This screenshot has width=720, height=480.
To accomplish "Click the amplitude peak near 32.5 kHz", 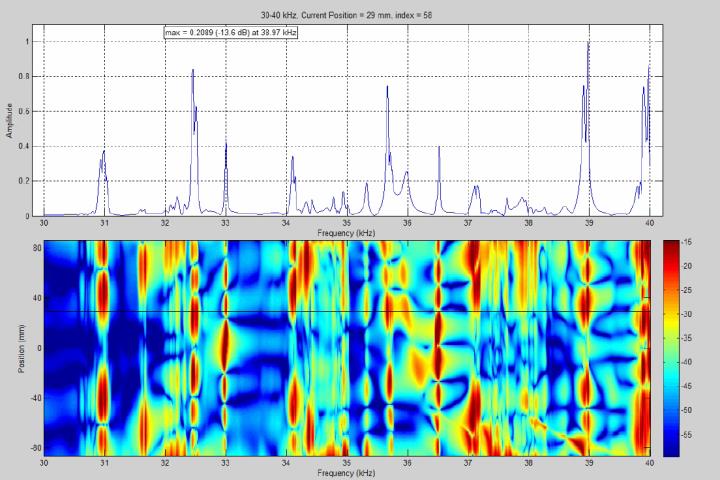I will (193, 71).
